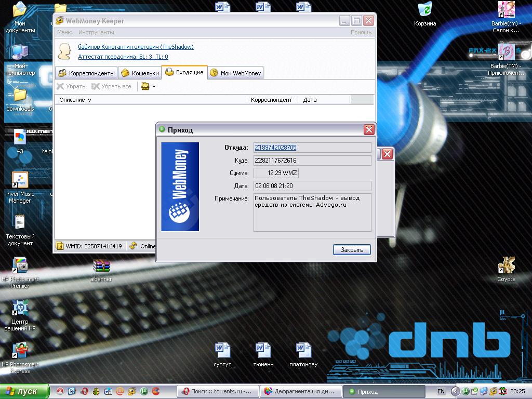Click the Дата field 02.06.08 21:20
This screenshot has width=532, height=399.
pyautogui.click(x=312, y=186)
